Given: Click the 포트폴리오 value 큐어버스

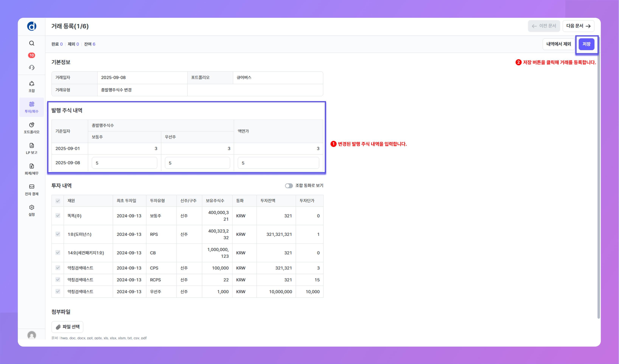Looking at the screenshot, I should 244,78.
